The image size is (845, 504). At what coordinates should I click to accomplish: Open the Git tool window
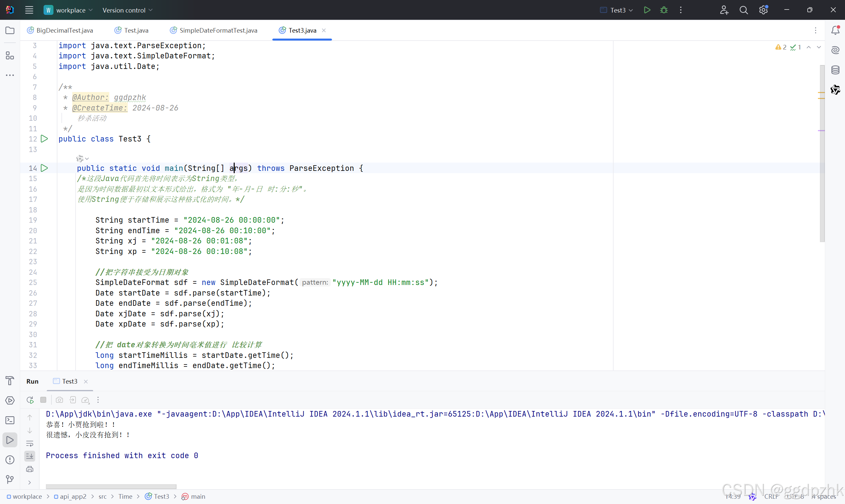pos(10,479)
